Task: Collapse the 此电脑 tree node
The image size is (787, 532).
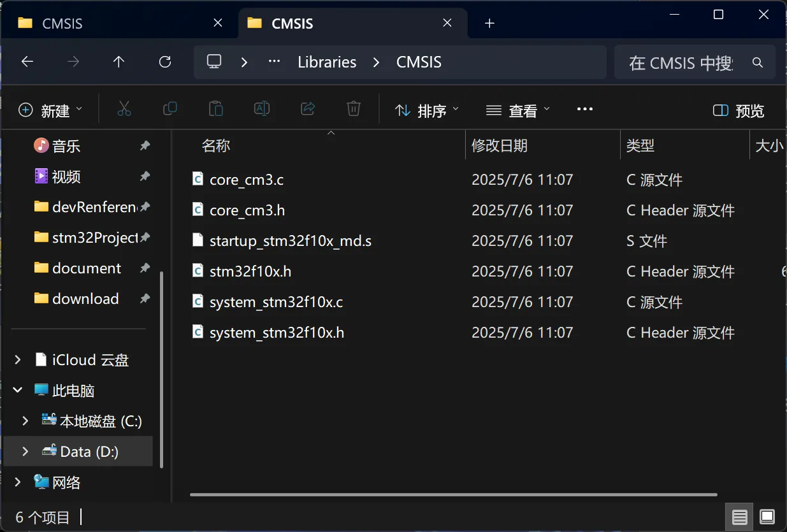Action: tap(18, 391)
